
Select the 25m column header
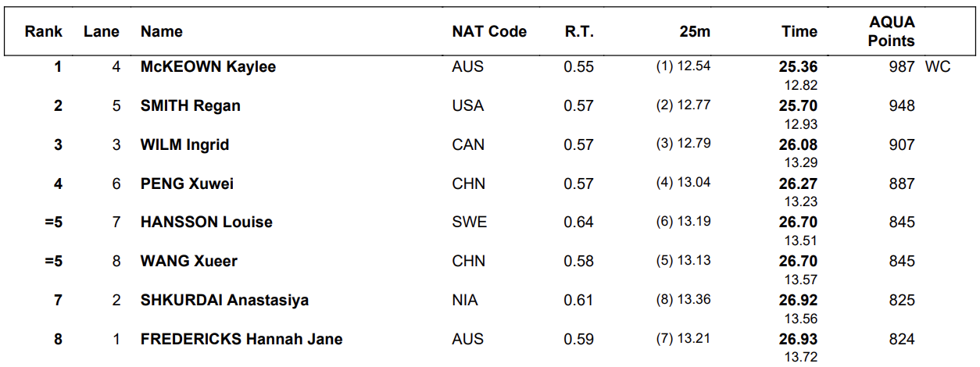pyautogui.click(x=695, y=32)
